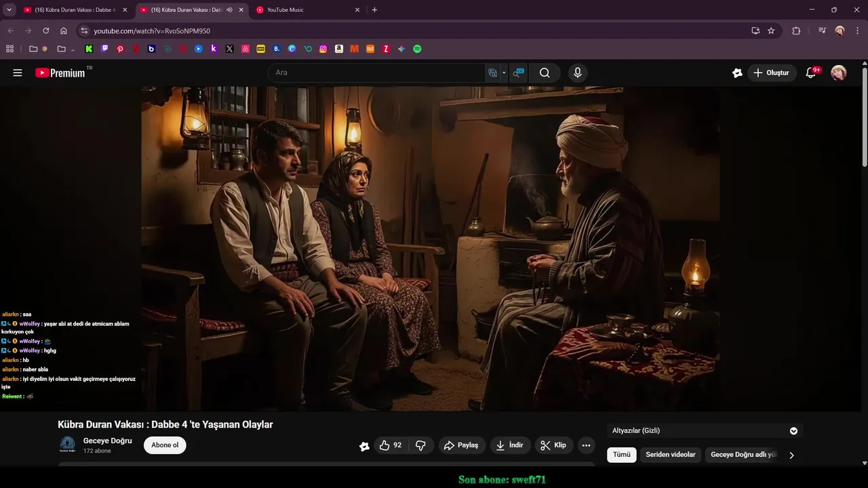Open the Pinterest bookmark
Viewport: 868px width, 488px height.
click(x=120, y=49)
